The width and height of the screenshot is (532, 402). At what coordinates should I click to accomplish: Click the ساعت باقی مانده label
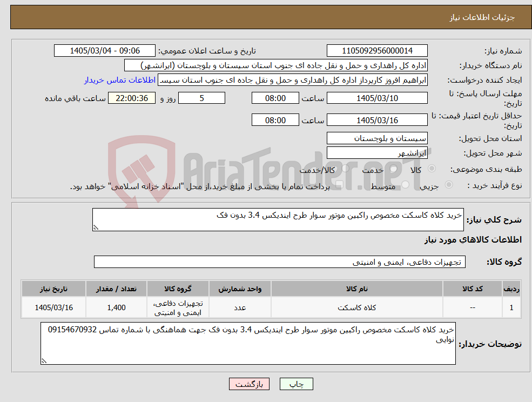pyautogui.click(x=75, y=98)
